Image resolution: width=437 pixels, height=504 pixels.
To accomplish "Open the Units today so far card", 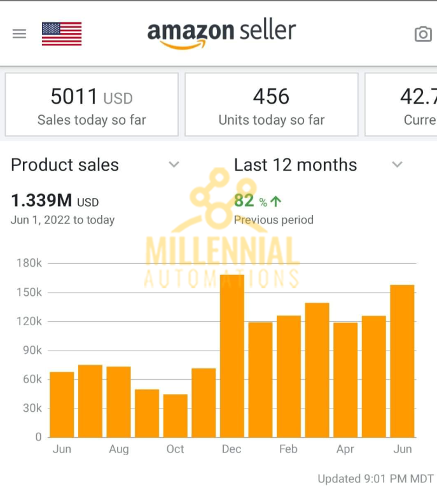I will coord(272,104).
